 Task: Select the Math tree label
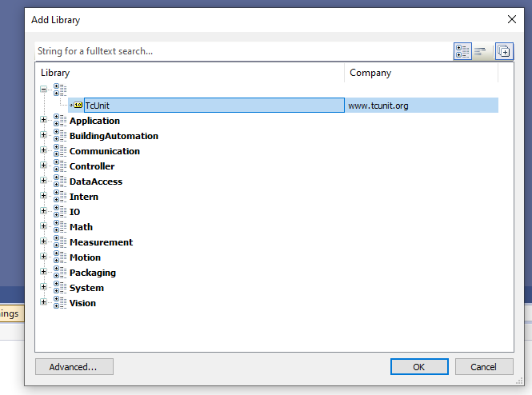81,227
